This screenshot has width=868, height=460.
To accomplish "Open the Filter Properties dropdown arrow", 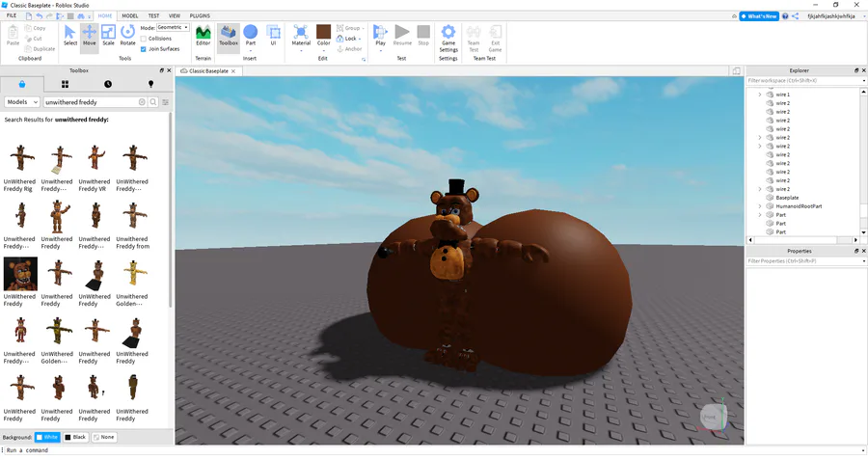I will [863, 261].
